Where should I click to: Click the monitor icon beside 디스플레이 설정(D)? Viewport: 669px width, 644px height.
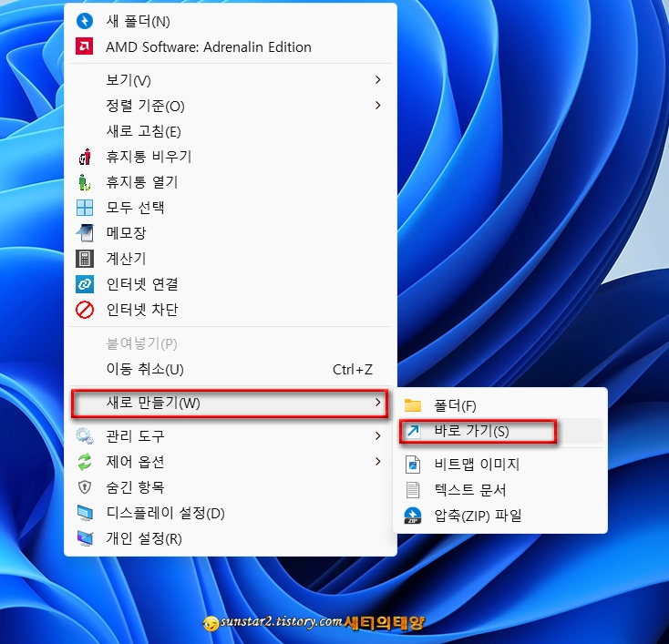tap(85, 513)
